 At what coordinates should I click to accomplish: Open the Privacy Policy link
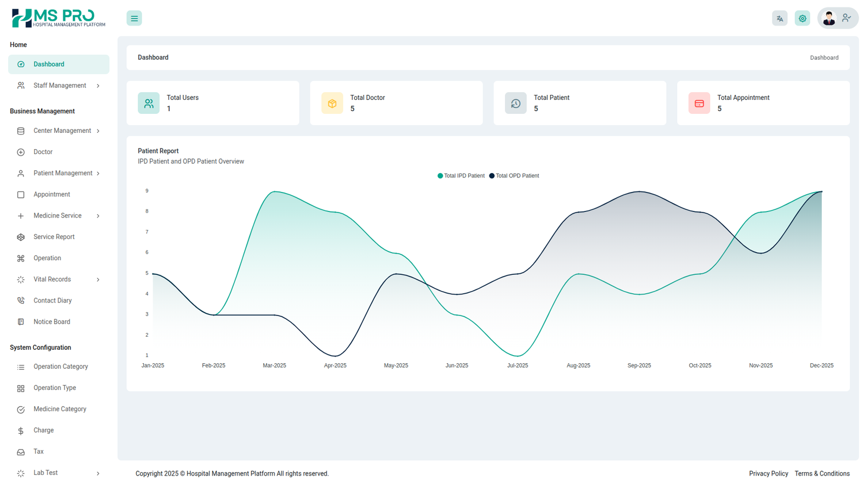click(x=768, y=474)
